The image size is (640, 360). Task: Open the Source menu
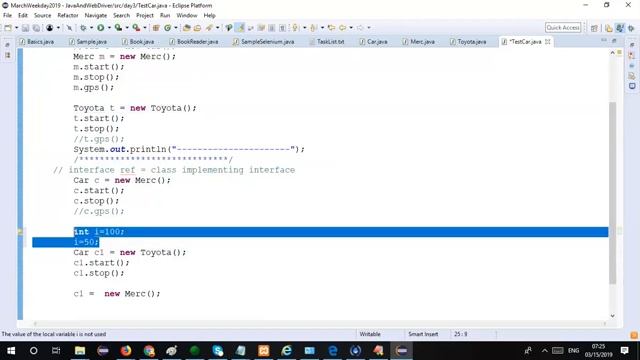click(42, 16)
